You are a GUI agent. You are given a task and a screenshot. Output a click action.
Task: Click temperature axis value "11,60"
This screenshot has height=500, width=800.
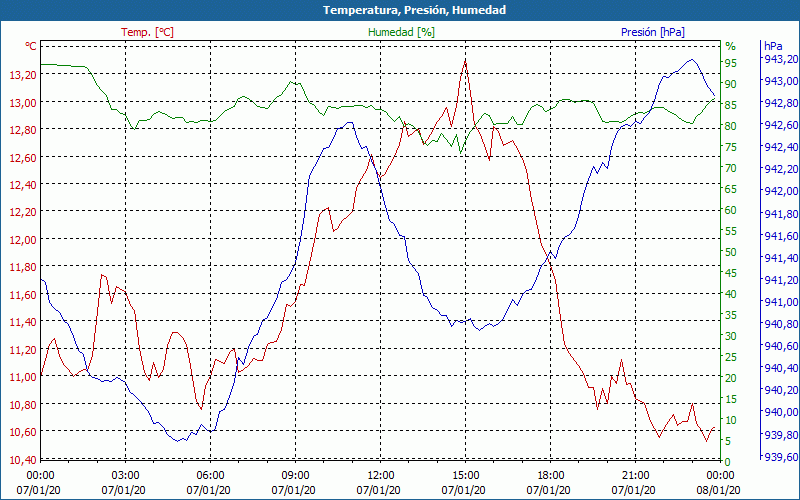pos(23,295)
